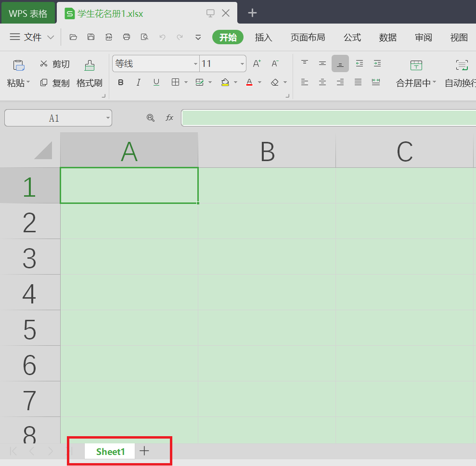Click the fx insert function icon
The image size is (476, 466).
point(169,118)
